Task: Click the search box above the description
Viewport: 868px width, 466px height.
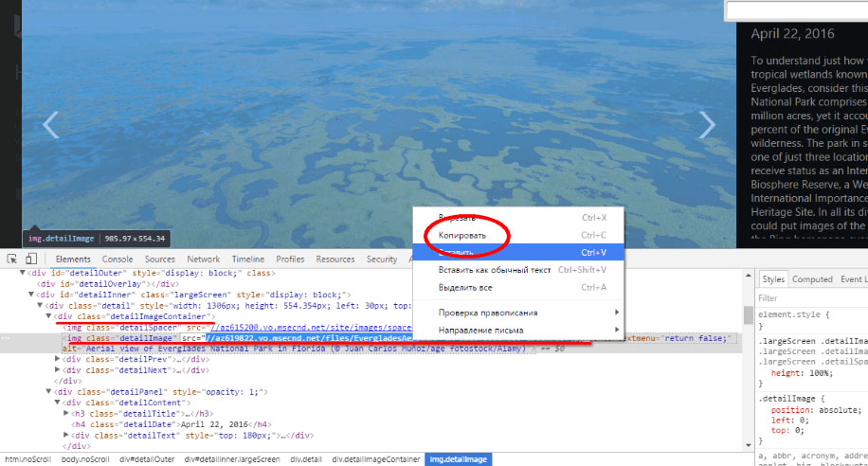Action: pos(797,10)
